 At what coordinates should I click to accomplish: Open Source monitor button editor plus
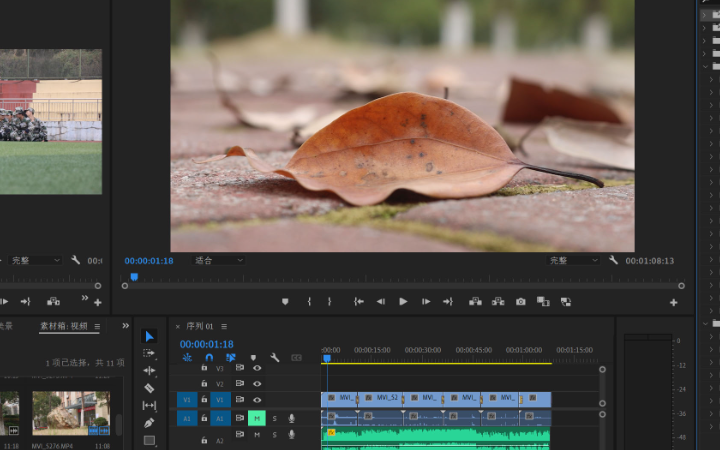(98, 302)
